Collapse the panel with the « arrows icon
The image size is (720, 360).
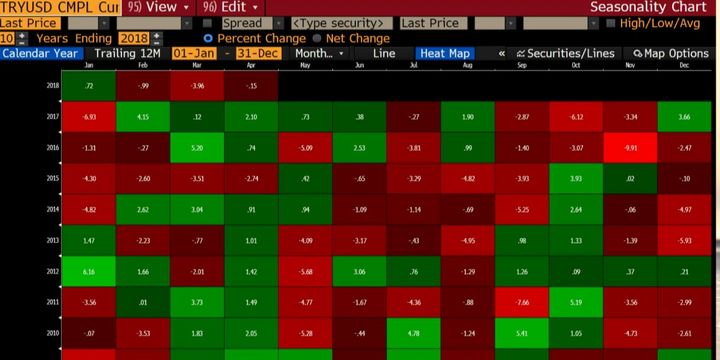coord(501,54)
